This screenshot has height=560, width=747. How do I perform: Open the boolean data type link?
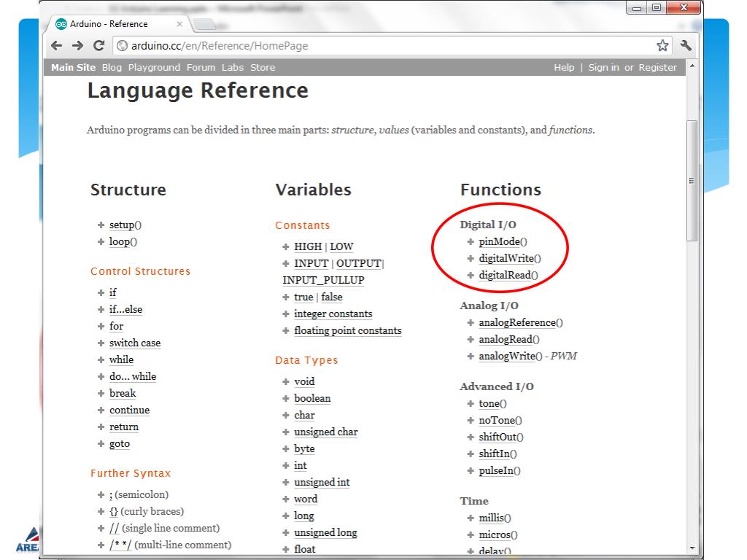(x=312, y=398)
